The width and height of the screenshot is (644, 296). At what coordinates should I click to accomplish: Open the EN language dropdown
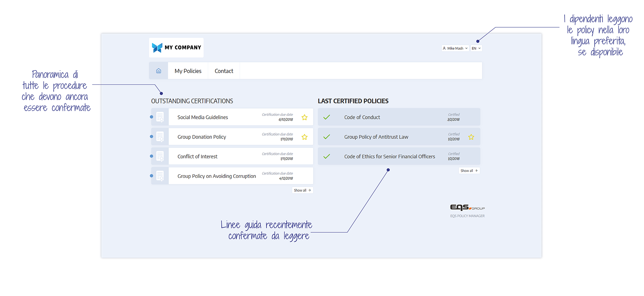pyautogui.click(x=476, y=48)
